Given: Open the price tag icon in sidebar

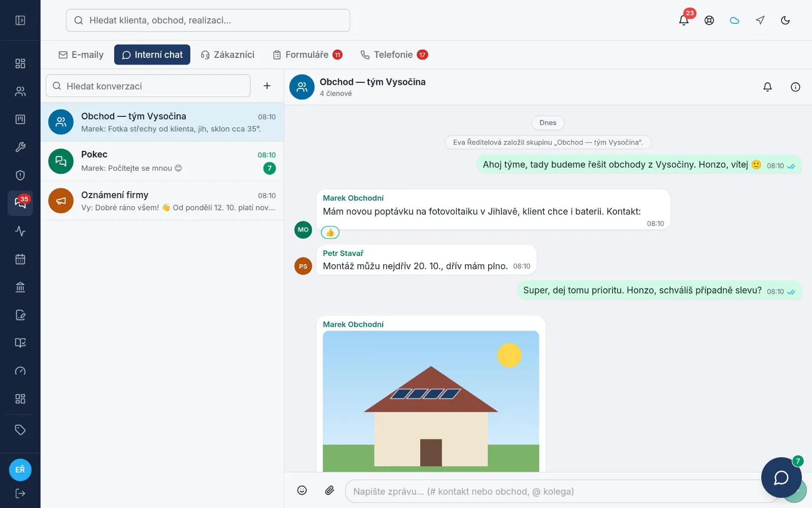Looking at the screenshot, I should point(20,430).
